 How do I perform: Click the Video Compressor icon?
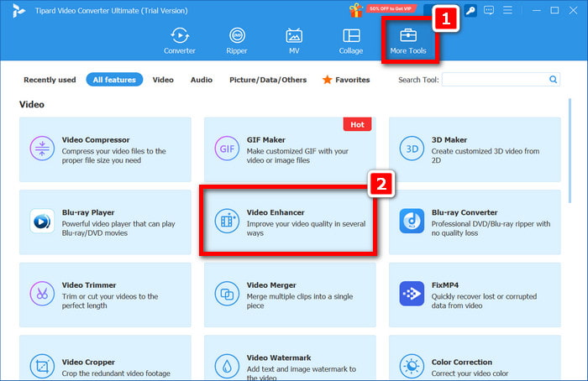(42, 149)
